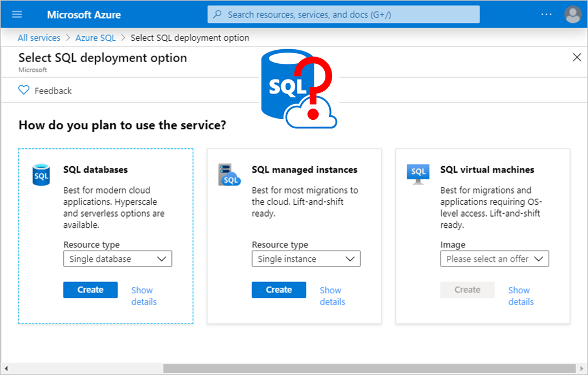
Task: Navigate to All services breadcrumb
Action: point(39,37)
